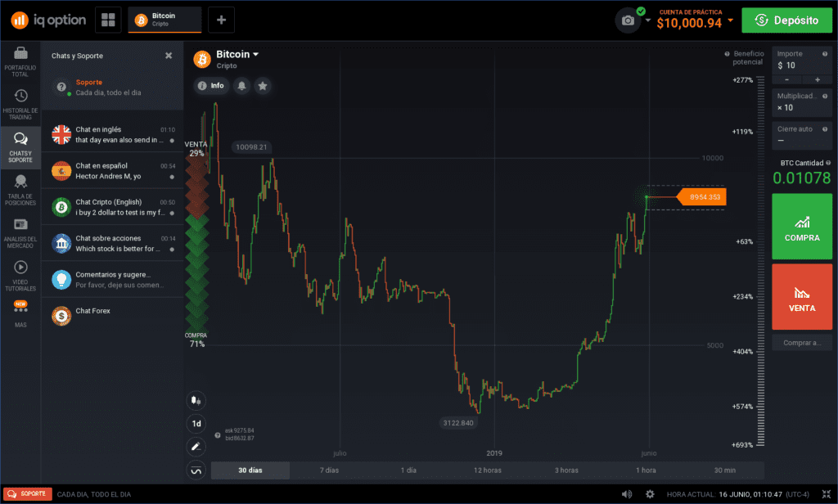Screen dimensions: 838x504
Task: Take a screenshot with camera icon
Action: coord(628,20)
